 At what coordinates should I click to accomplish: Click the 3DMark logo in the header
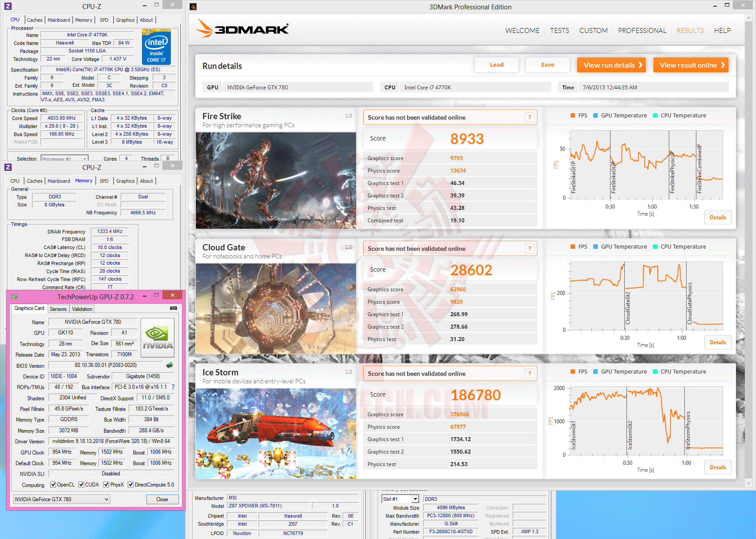243,28
